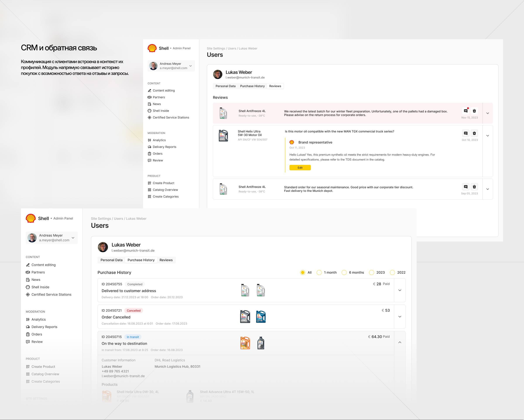
Task: Open Catalog Overview from the sidebar
Action: click(x=165, y=190)
